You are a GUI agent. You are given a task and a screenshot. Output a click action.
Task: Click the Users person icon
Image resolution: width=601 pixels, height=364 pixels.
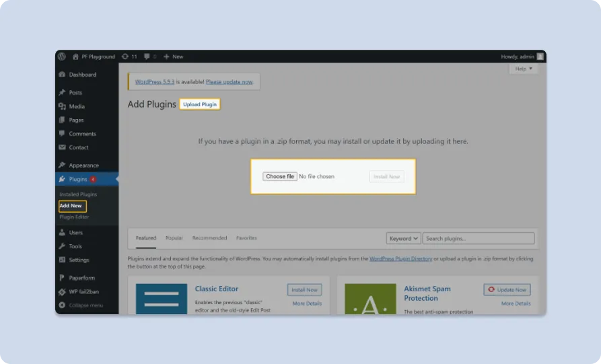[x=62, y=232]
